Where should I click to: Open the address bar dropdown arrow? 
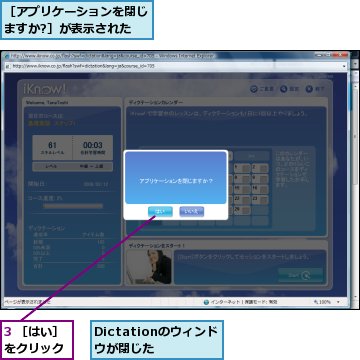tap(345, 66)
